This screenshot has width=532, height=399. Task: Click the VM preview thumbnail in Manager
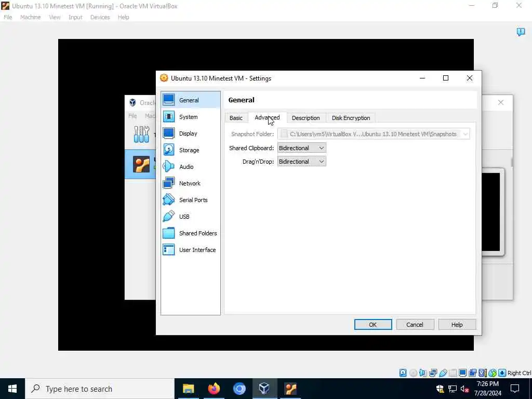tap(491, 212)
